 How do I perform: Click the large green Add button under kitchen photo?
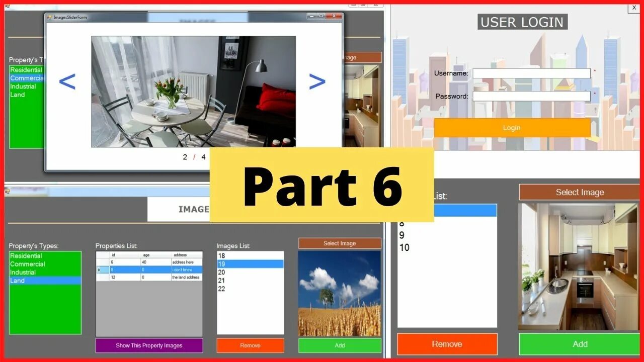[580, 344]
